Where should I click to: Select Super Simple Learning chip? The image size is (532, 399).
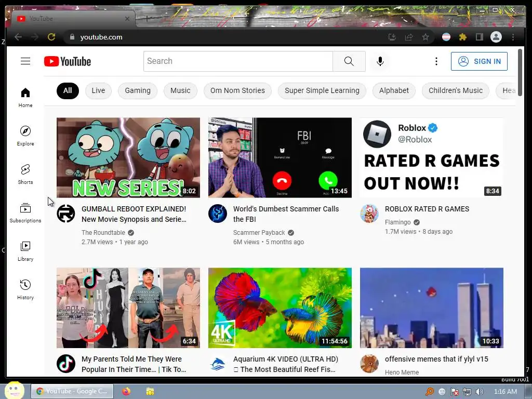click(x=322, y=90)
